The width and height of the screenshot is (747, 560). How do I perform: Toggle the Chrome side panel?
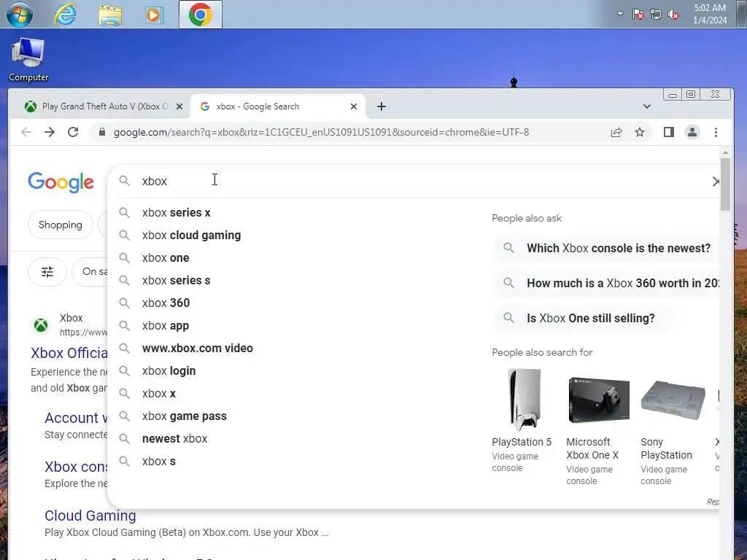tap(668, 133)
